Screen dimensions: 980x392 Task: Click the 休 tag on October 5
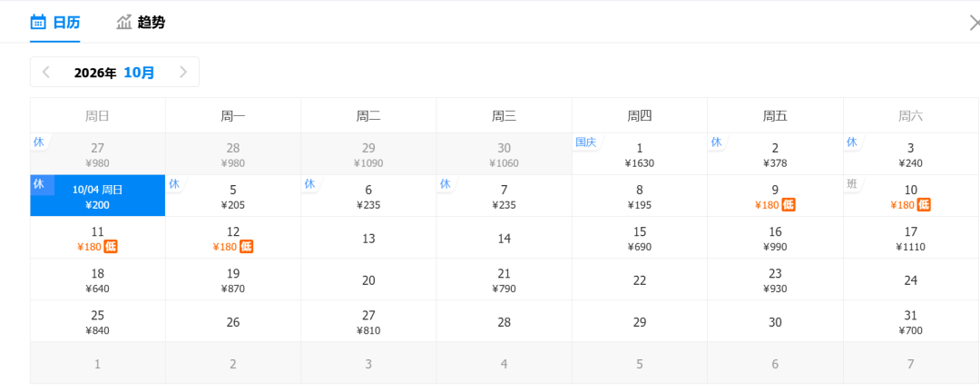tap(173, 184)
